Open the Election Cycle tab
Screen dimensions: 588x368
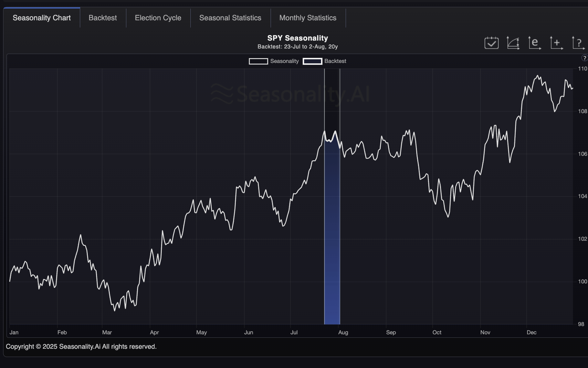[x=158, y=18]
